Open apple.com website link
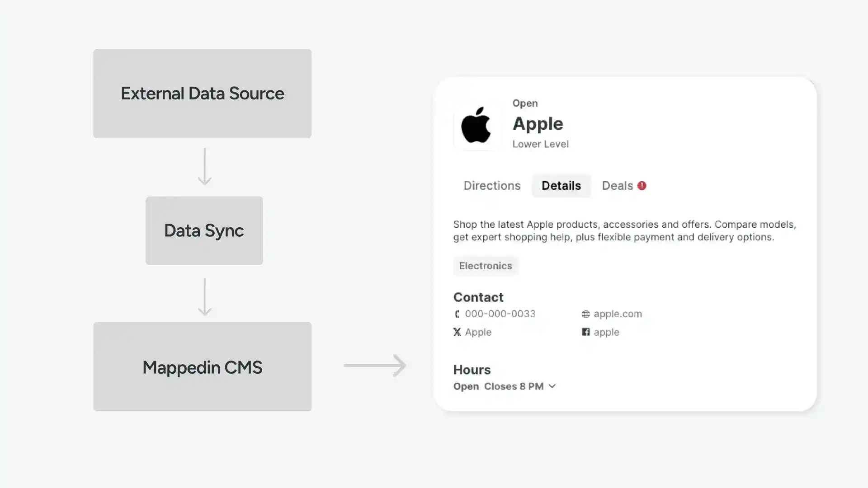Viewport: 868px width, 488px height. [618, 314]
